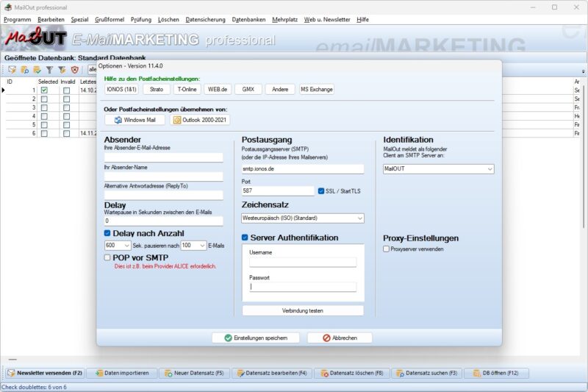588x392 pixels.
Task: Open the Hilfe menu
Action: pyautogui.click(x=362, y=20)
